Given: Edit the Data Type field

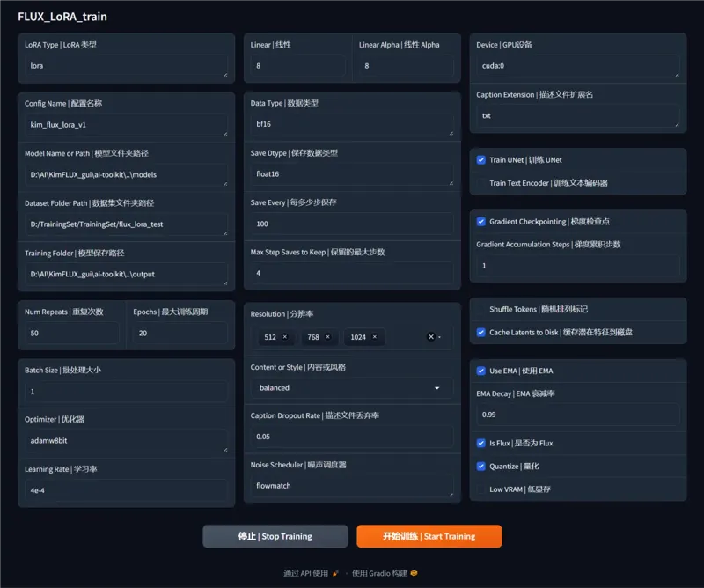Looking at the screenshot, I should pyautogui.click(x=352, y=124).
